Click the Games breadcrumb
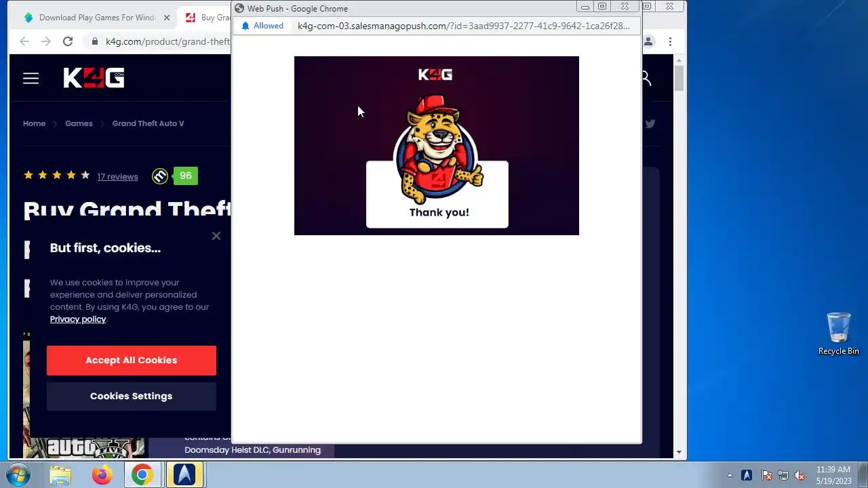The height and width of the screenshot is (488, 868). (79, 123)
